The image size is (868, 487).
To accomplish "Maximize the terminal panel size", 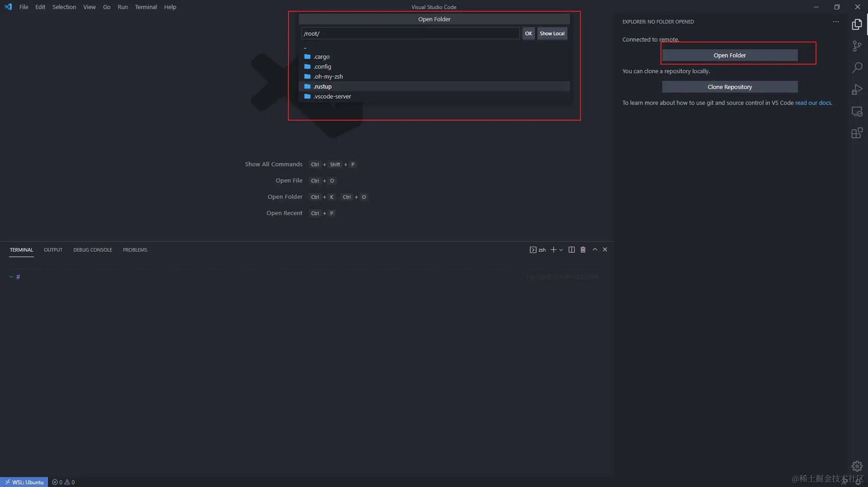I will click(x=594, y=249).
